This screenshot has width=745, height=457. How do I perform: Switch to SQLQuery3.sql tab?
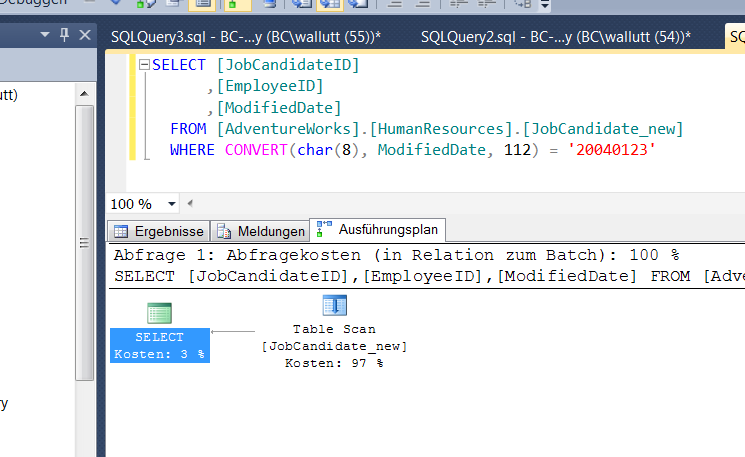click(246, 37)
